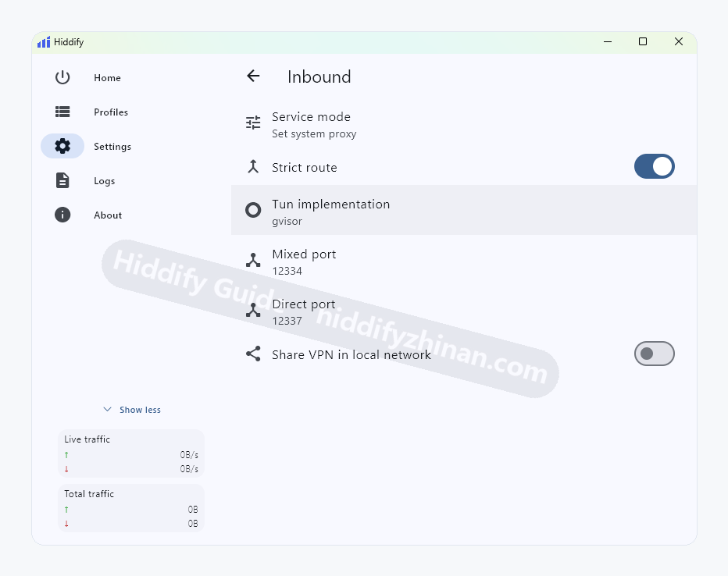Disable the Strict route switch
Image resolution: width=728 pixels, height=576 pixels.
coord(654,166)
